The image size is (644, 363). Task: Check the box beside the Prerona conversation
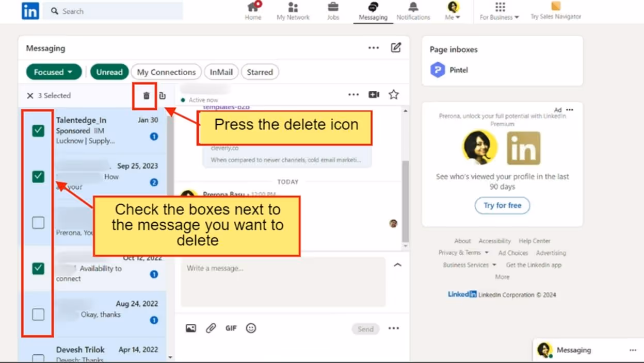tap(38, 222)
